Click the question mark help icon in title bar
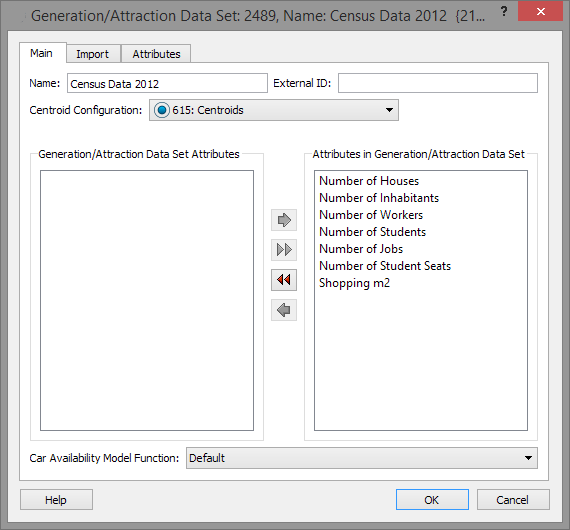This screenshot has width=570, height=530. (x=504, y=11)
